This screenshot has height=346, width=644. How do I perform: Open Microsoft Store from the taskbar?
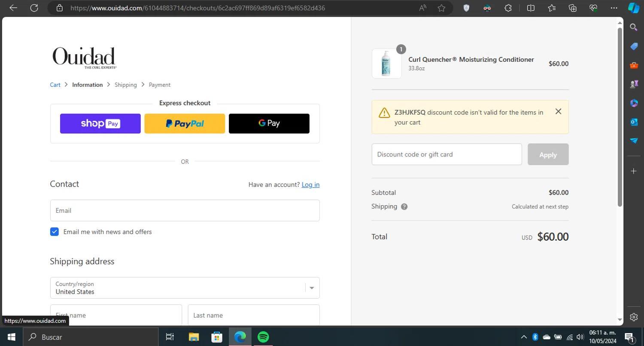point(217,337)
